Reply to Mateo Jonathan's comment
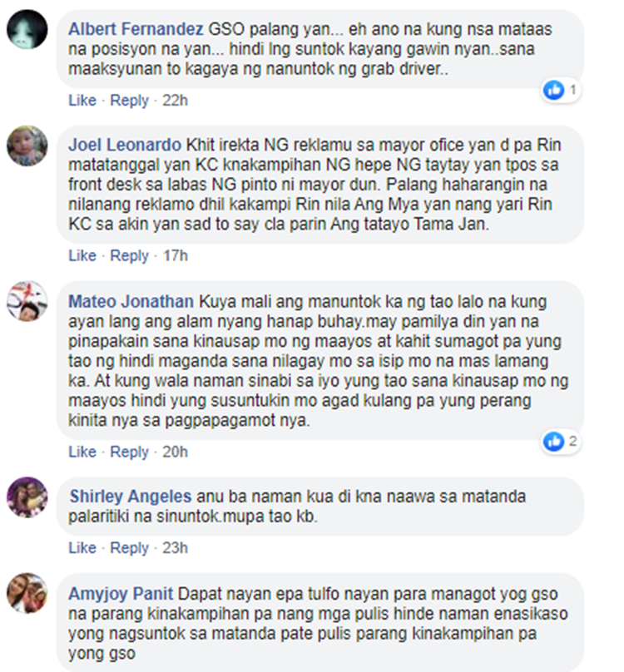The height and width of the screenshot is (672, 624). 129,452
